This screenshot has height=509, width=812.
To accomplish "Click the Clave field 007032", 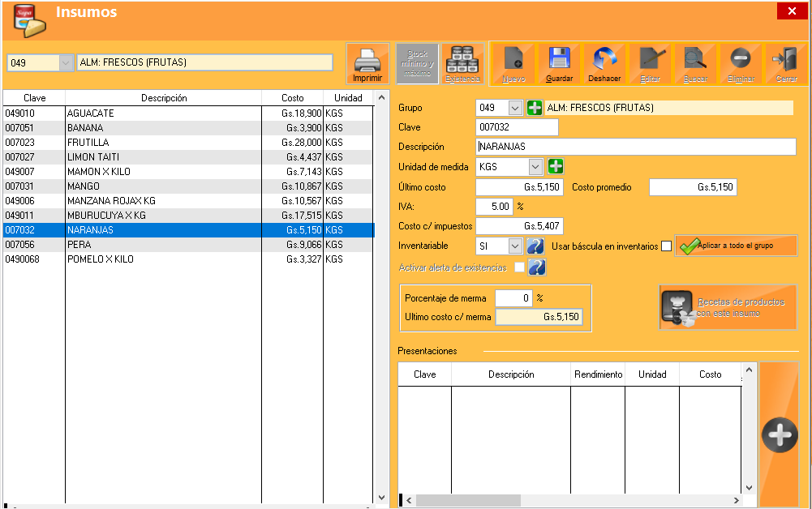I will [x=517, y=127].
